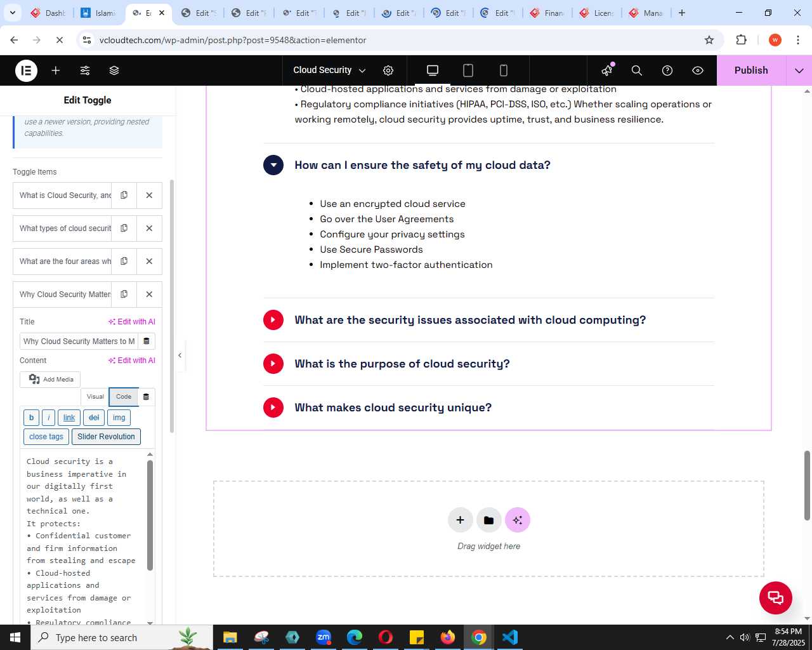Open the Cloud Security document dropdown
Viewport: 812px width, 650px height.
(x=329, y=70)
